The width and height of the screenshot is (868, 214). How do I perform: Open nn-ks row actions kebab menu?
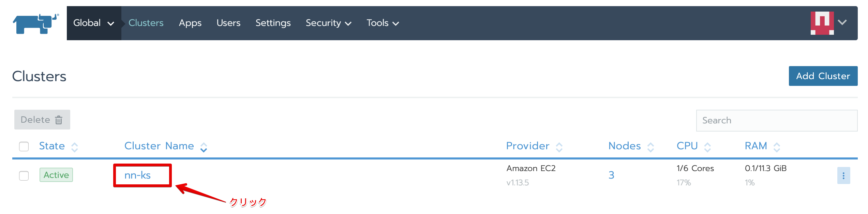point(843,175)
